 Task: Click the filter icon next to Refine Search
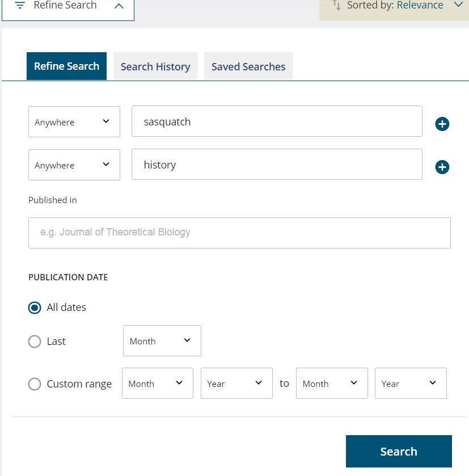click(x=20, y=6)
